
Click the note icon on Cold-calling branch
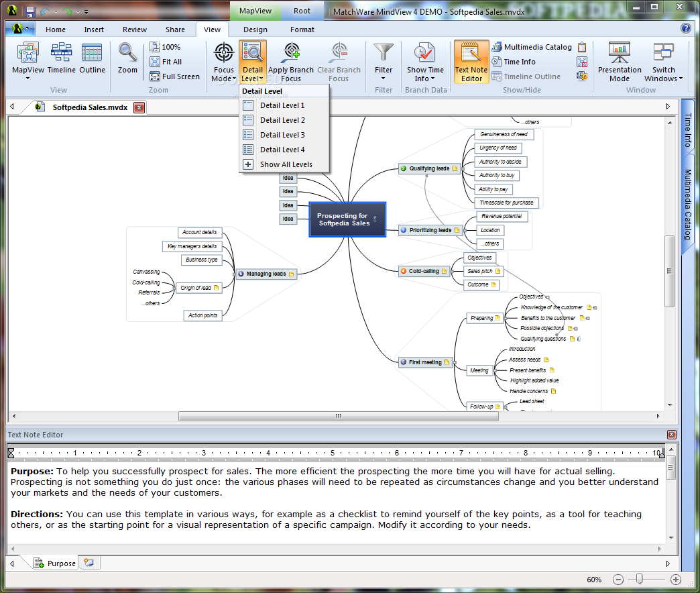coord(444,272)
